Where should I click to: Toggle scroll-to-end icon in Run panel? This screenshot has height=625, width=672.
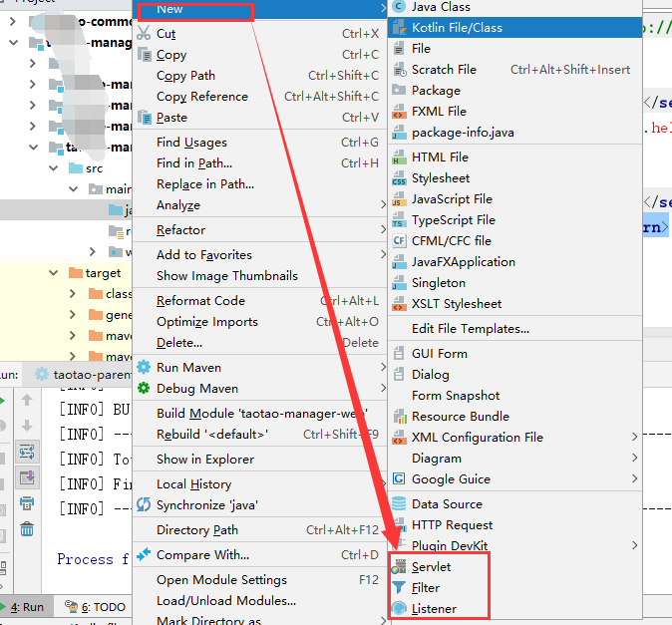pyautogui.click(x=27, y=477)
